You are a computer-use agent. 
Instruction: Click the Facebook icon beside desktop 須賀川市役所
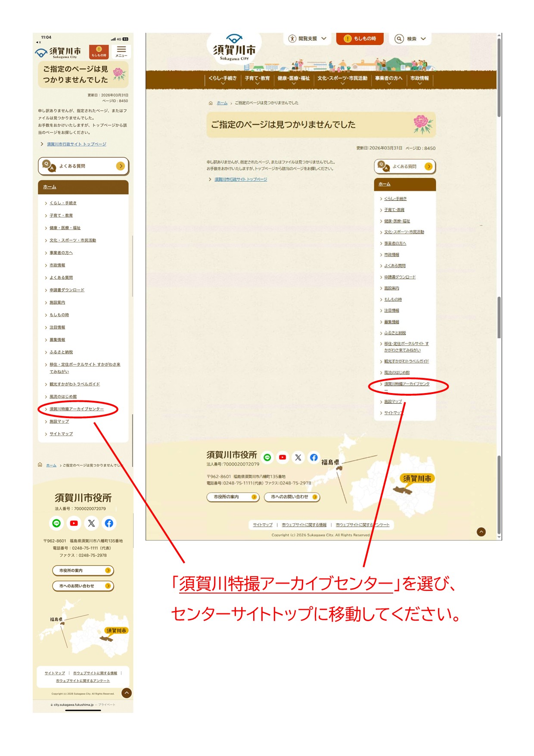tap(314, 457)
